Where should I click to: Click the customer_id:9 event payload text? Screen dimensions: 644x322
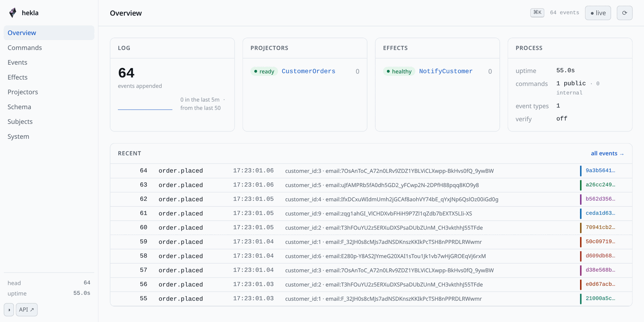click(x=379, y=214)
